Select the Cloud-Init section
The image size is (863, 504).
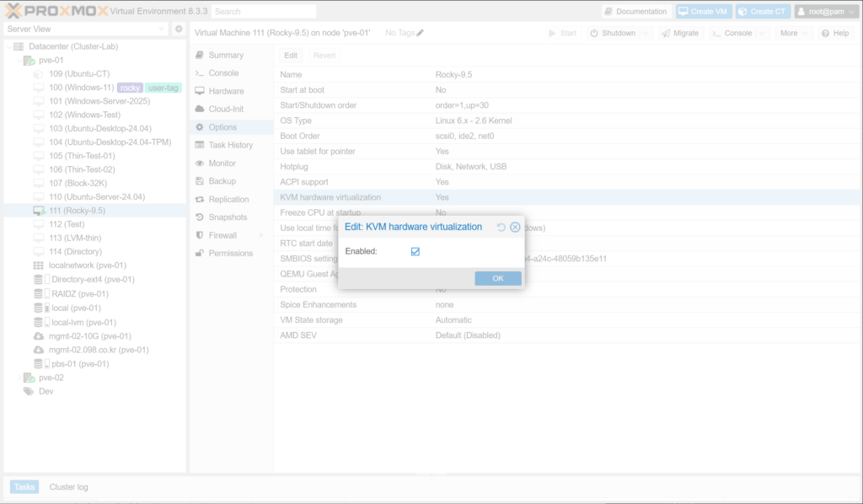coord(226,109)
